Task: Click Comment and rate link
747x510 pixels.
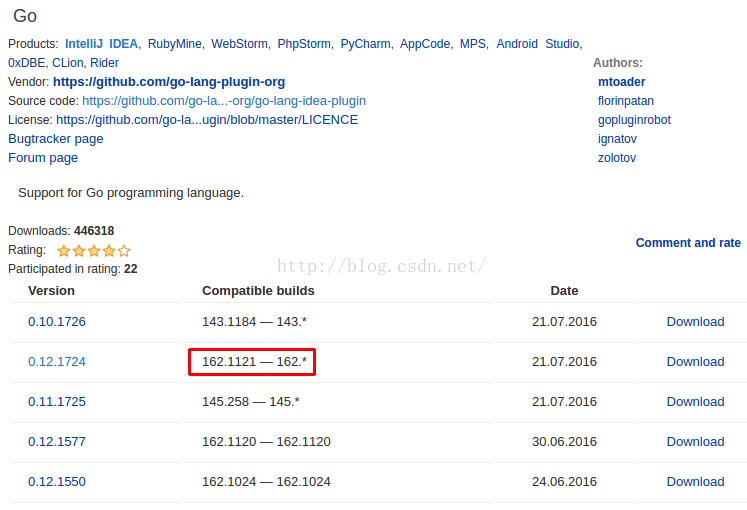Action: 688,243
